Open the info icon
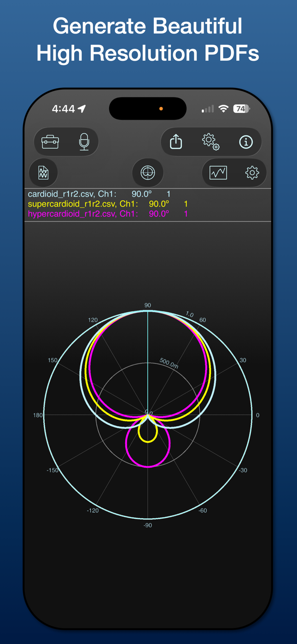Viewport: 297px width, 644px height. click(x=246, y=142)
